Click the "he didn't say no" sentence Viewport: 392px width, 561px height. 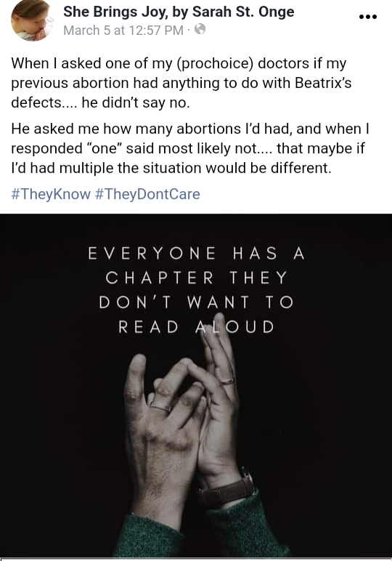[x=136, y=102]
